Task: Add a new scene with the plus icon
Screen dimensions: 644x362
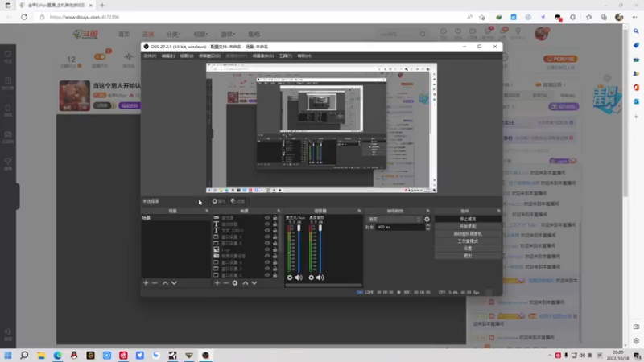Action: coord(146,283)
